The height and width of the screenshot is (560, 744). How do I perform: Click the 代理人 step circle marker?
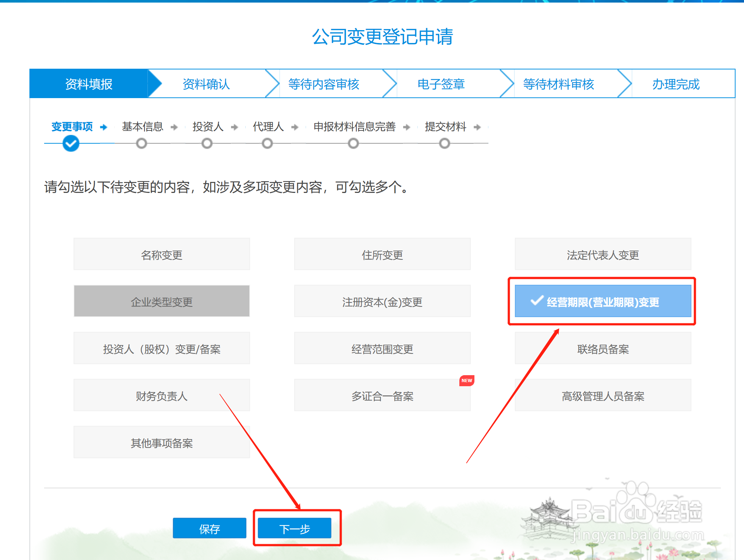267,143
